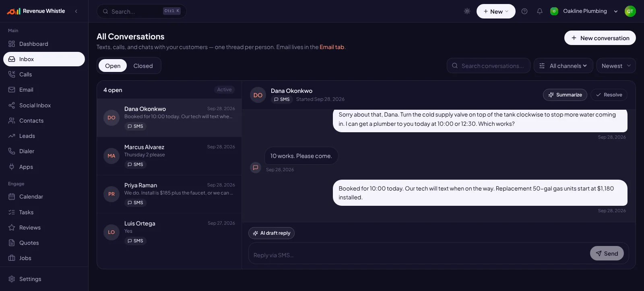Open the Calendar
Image resolution: width=644 pixels, height=291 pixels.
(44, 197)
